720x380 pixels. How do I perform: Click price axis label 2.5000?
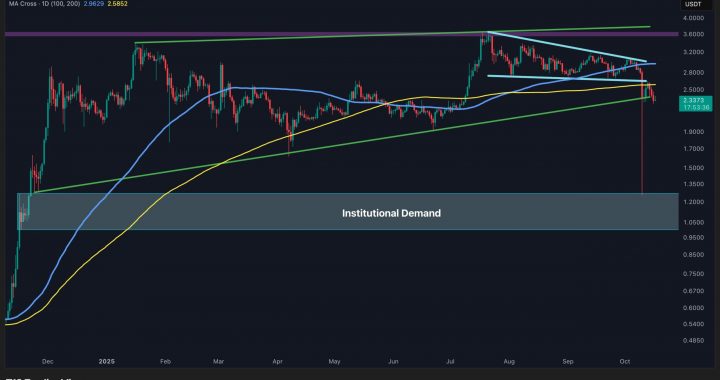(694, 89)
